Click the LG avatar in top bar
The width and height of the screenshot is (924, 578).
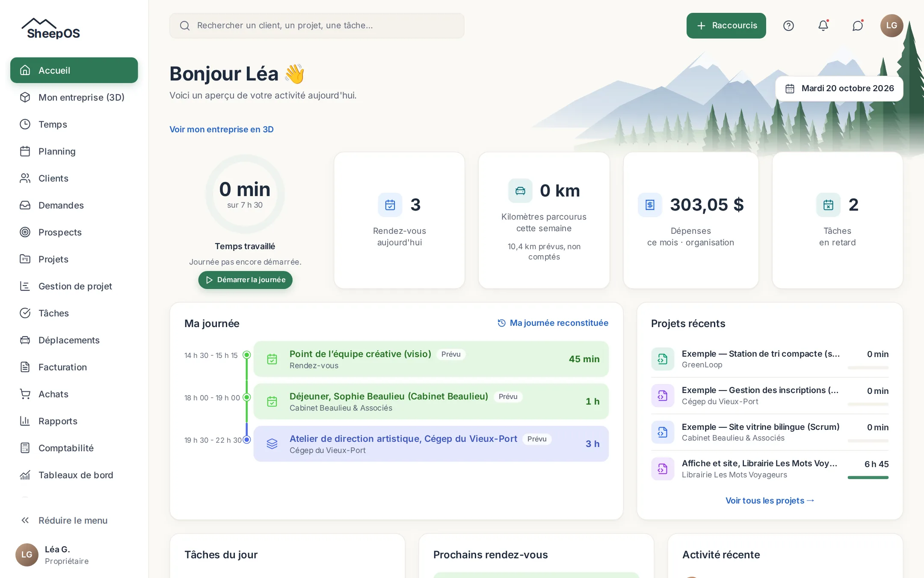click(891, 26)
